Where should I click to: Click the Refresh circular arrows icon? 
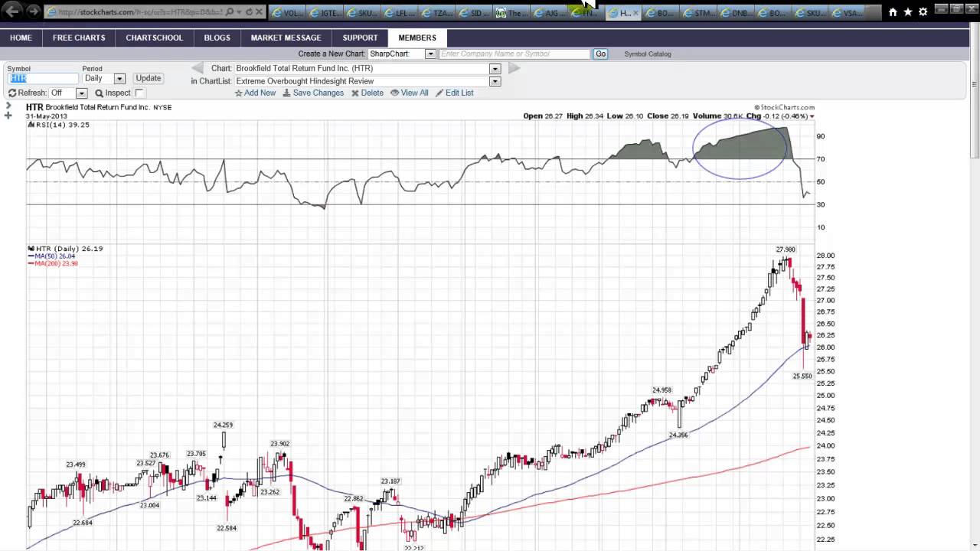pyautogui.click(x=12, y=93)
